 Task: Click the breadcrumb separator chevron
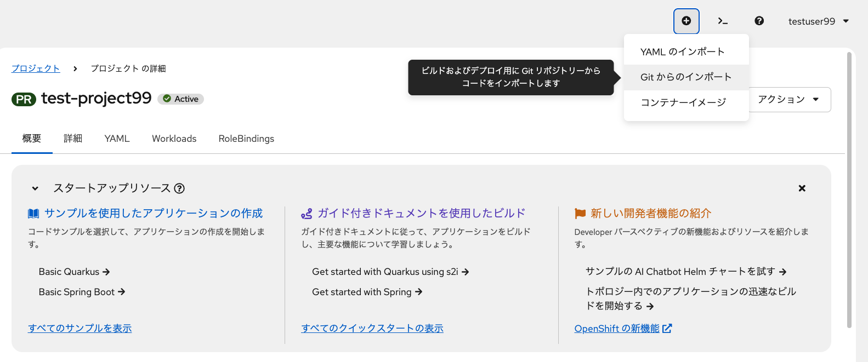[x=75, y=68]
